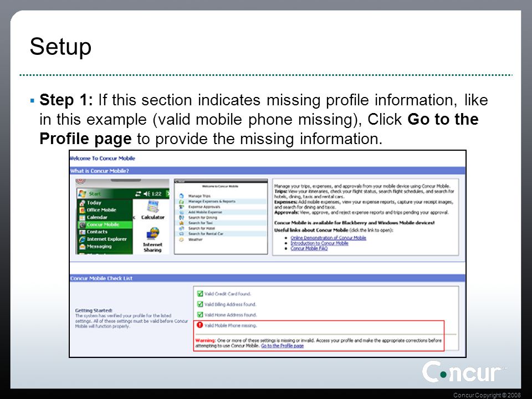
Task: Click the Manage Trips icon
Action: pos(182,196)
